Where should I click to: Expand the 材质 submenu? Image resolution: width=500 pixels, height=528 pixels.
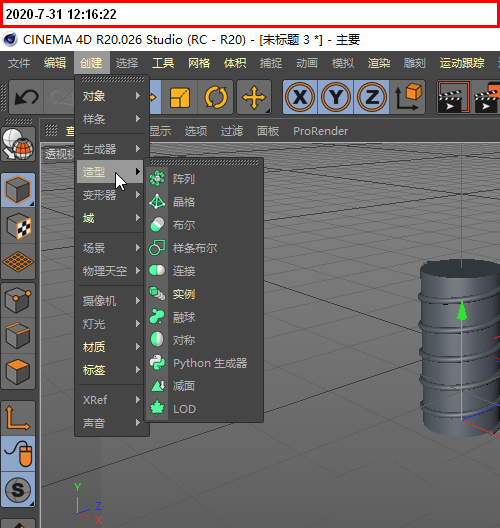click(x=111, y=346)
